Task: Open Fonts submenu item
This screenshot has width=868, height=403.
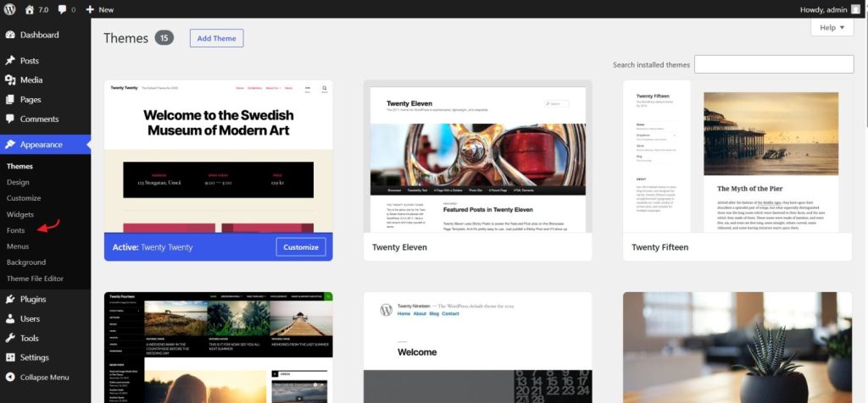Action: click(15, 230)
